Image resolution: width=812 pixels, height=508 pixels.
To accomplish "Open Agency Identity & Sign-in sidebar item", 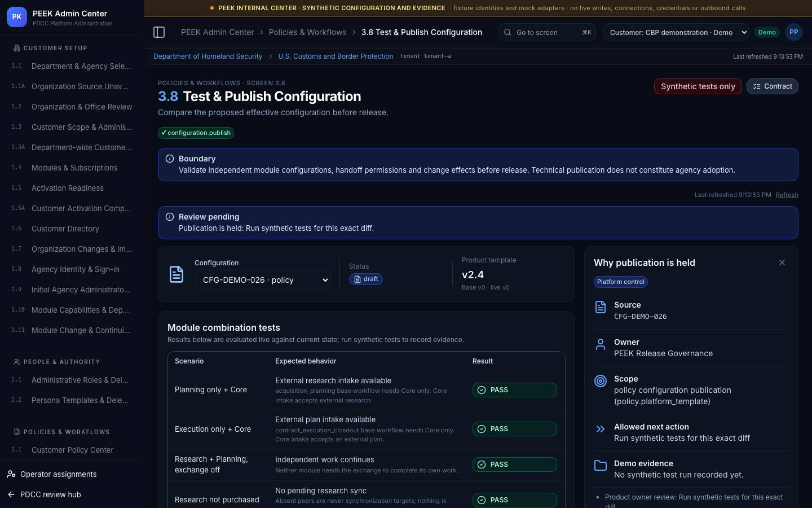I will click(x=72, y=269).
